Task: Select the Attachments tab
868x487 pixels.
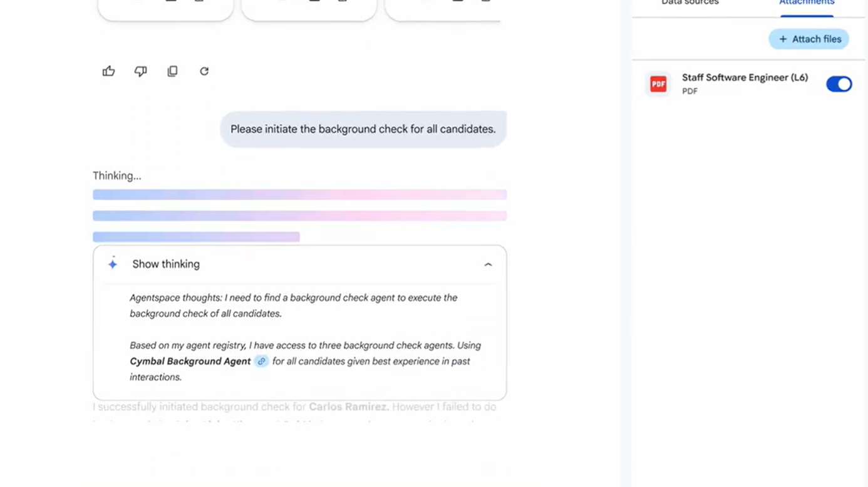Action: pos(807,3)
